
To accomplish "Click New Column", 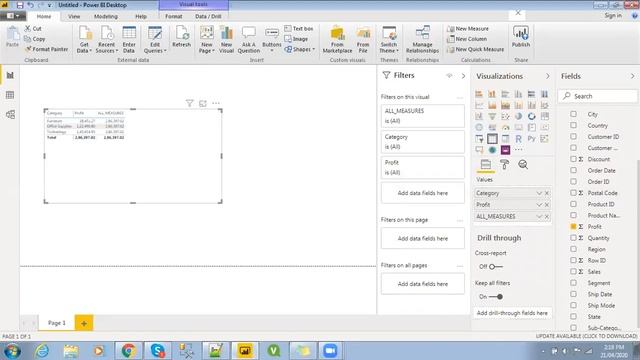I will 467,39.
